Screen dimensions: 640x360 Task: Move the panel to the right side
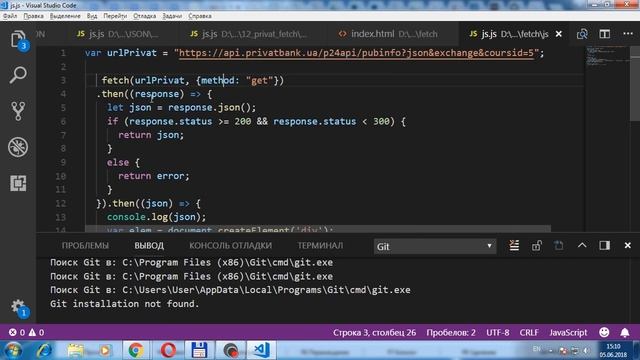tap(604, 245)
